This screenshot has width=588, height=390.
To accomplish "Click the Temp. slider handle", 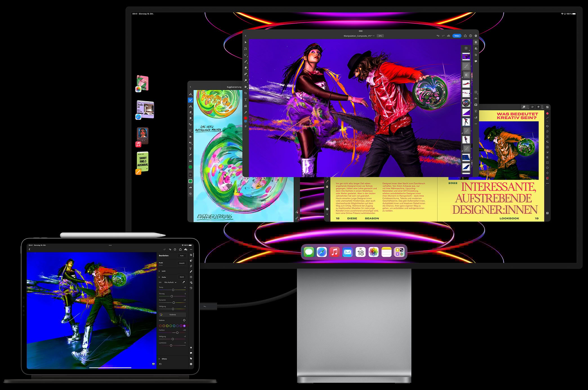I will click(173, 290).
